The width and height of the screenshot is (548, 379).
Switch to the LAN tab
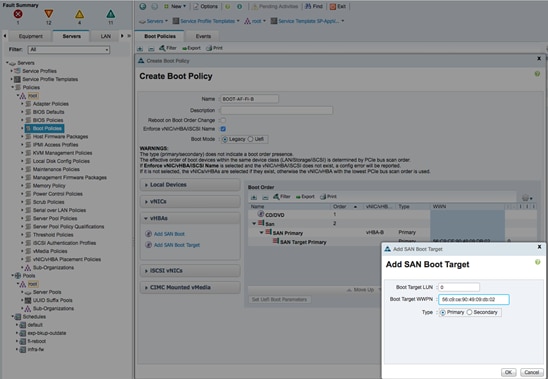click(105, 36)
